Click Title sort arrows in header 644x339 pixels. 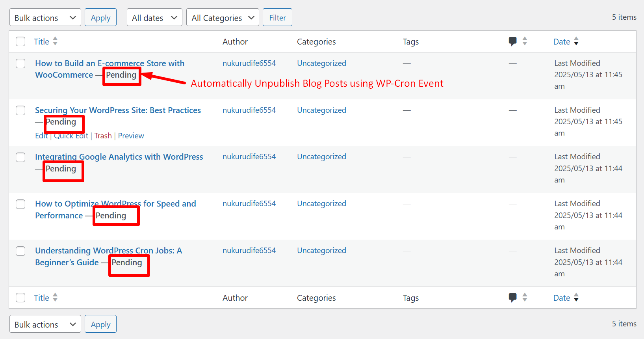(55, 41)
